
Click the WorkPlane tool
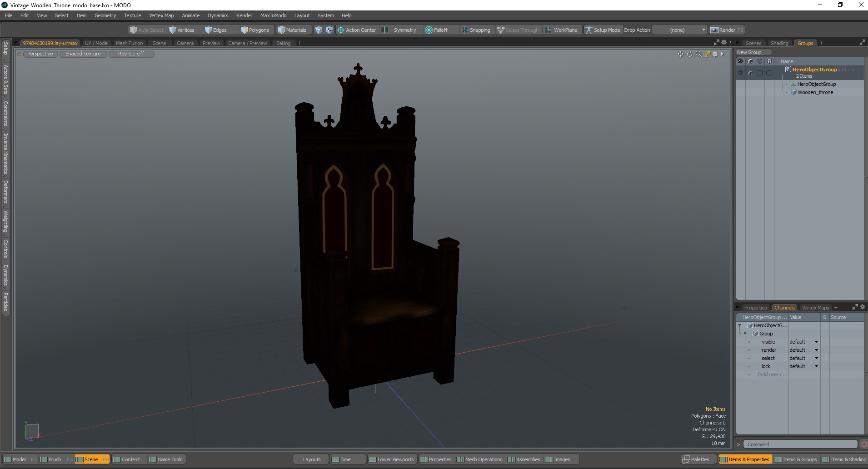(x=562, y=30)
